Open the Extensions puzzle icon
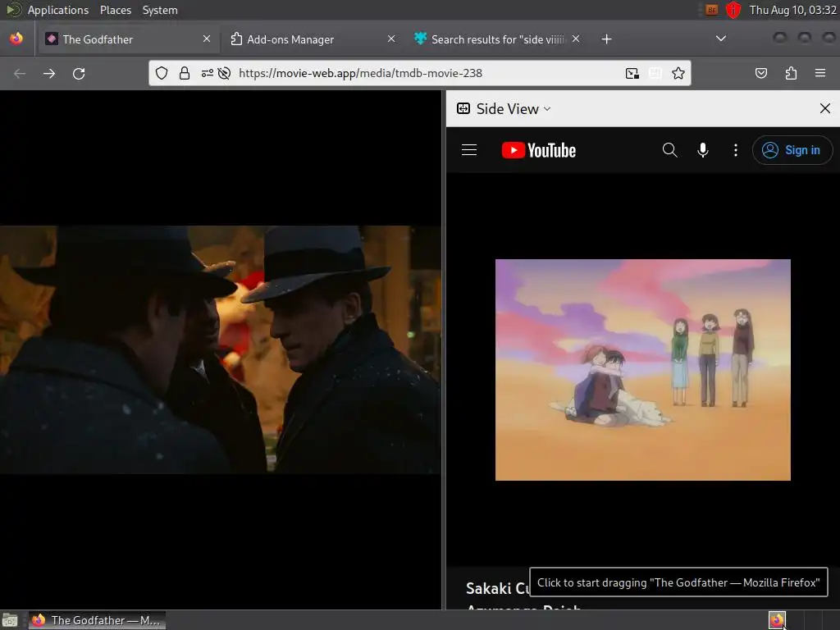 [791, 73]
